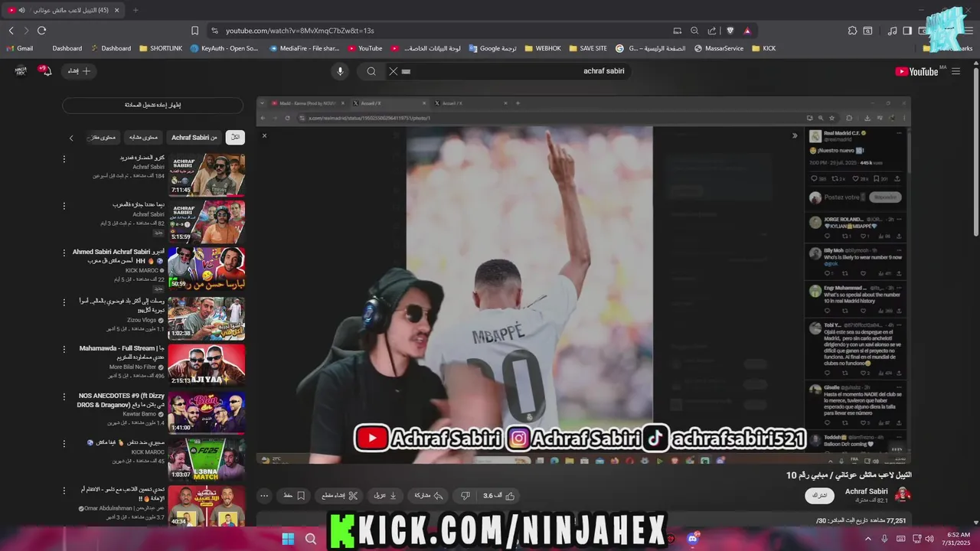
Task: Run YouTube search with the magnifier icon
Action: (x=371, y=71)
